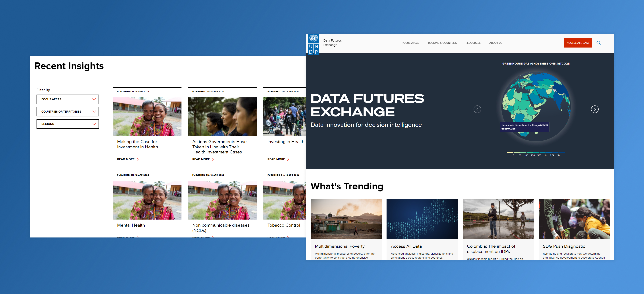The image size is (644, 294).
Task: Click the Making the Case article photo
Action: click(147, 117)
